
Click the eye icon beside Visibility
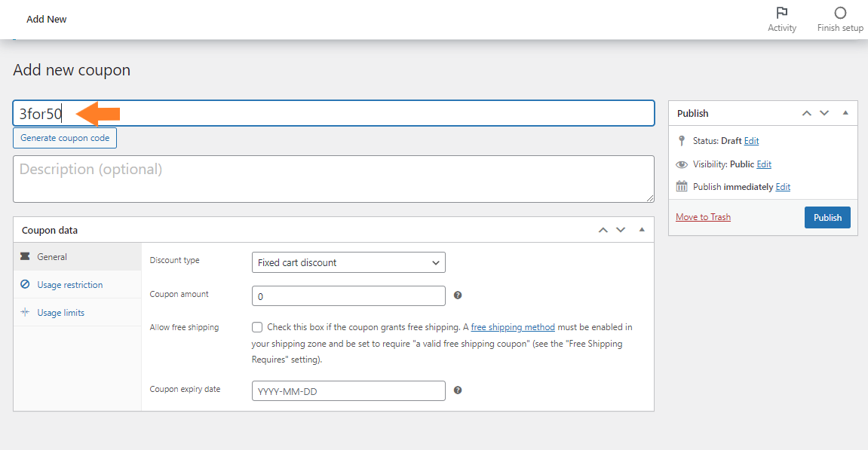[682, 164]
